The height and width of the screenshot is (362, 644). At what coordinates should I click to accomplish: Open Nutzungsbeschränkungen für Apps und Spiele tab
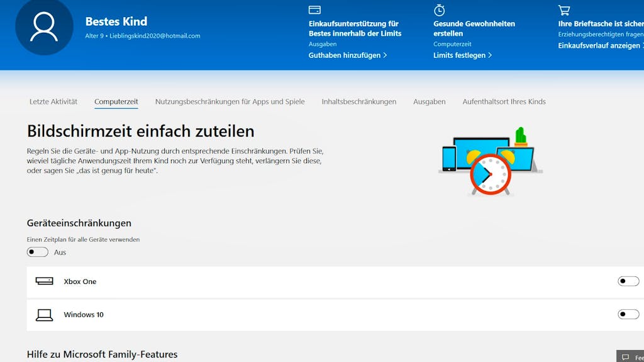(x=230, y=101)
